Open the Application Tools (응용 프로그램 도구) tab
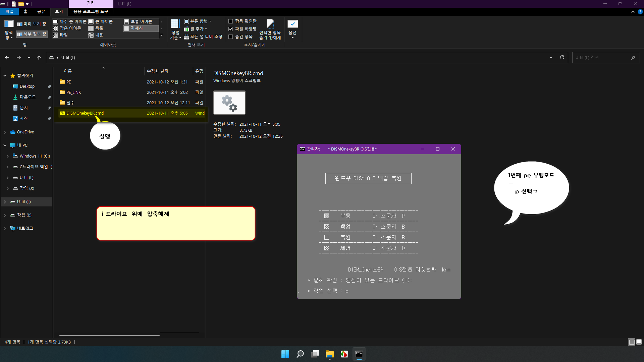Image resolution: width=644 pixels, height=362 pixels. coord(91,11)
